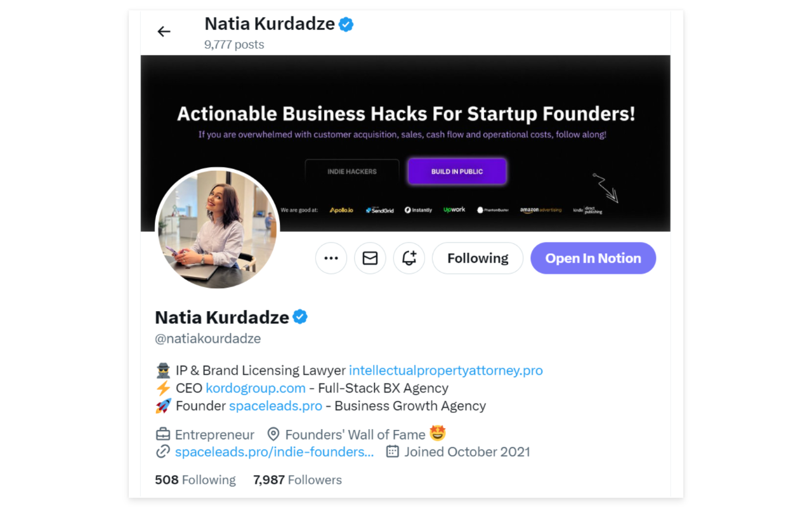Image resolution: width=812 pixels, height=508 pixels.
Task: Visit the kordogroup.com link
Action: click(x=256, y=388)
